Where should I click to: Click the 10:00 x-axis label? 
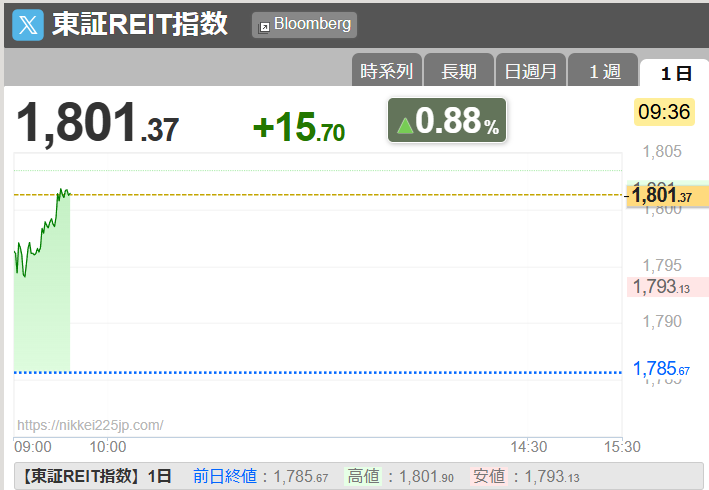coord(108,447)
